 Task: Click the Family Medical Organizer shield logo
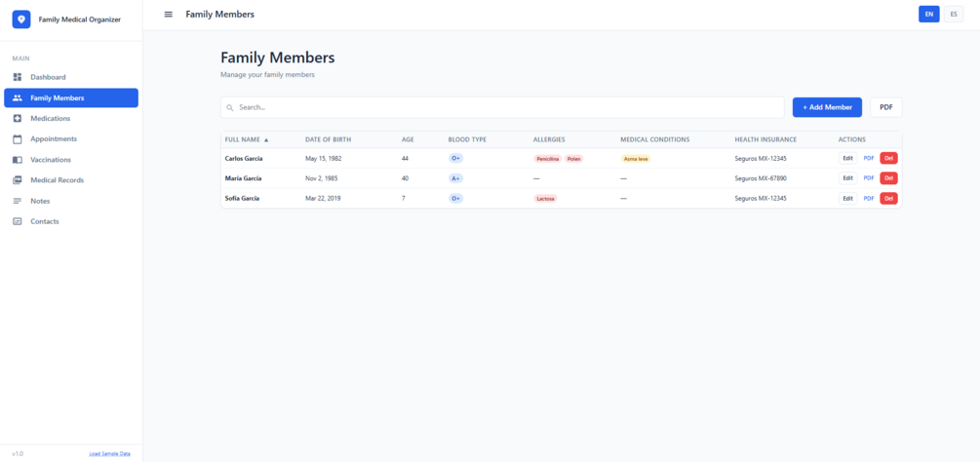21,19
